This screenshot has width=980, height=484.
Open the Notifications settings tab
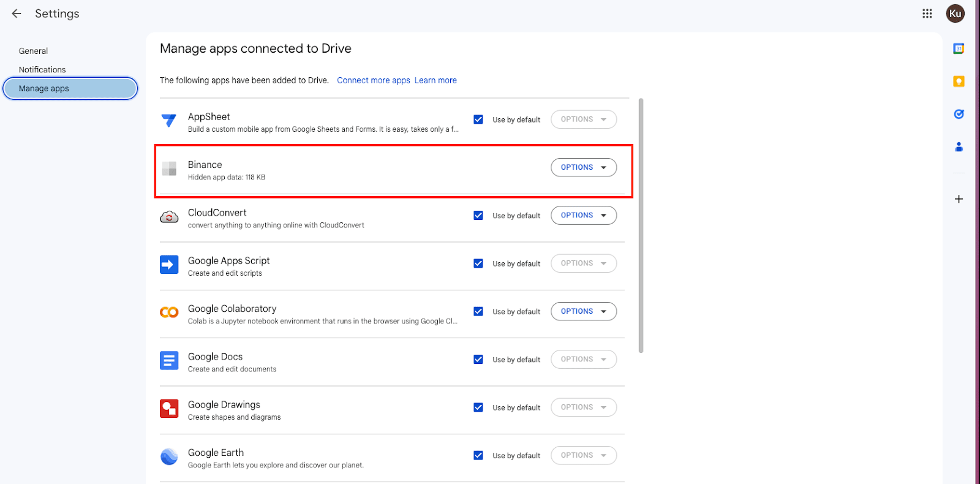tap(42, 70)
